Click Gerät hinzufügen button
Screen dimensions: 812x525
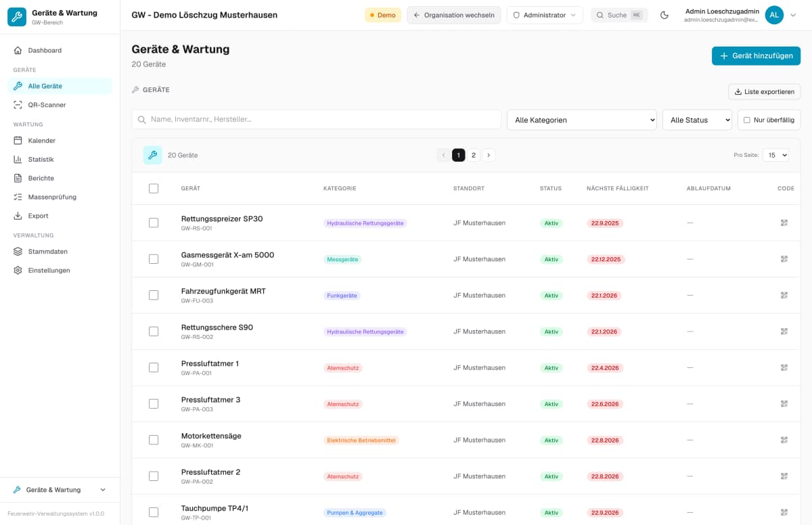tap(756, 55)
